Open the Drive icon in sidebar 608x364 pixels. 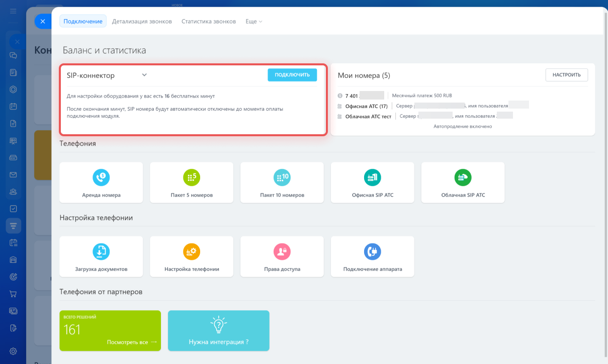14,157
